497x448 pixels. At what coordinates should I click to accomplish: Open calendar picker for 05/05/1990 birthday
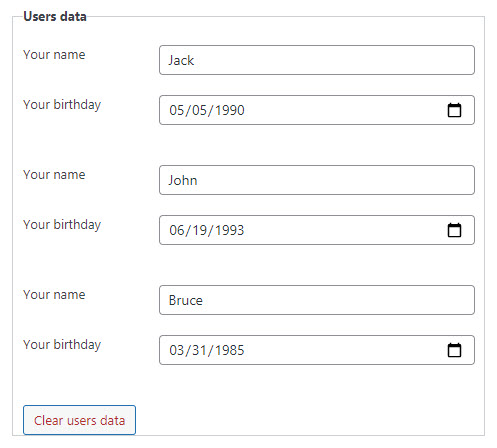(454, 110)
